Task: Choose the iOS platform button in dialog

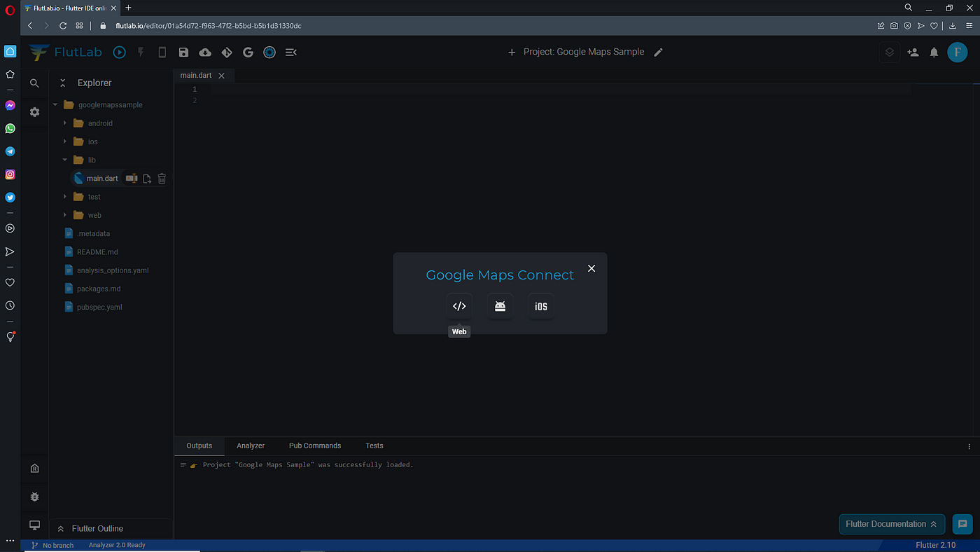Action: (x=541, y=306)
